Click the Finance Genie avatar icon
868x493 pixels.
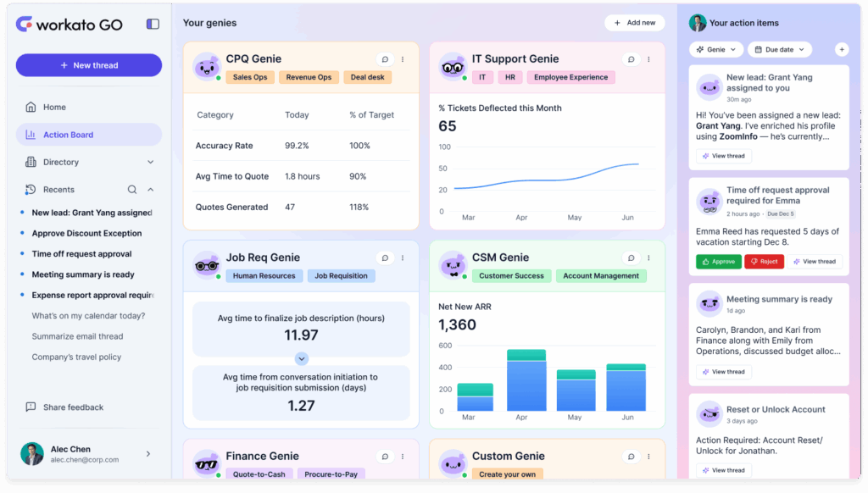(x=206, y=462)
